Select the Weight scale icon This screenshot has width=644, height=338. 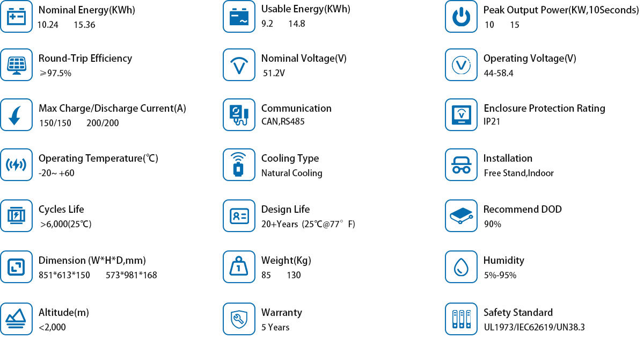pos(239,267)
